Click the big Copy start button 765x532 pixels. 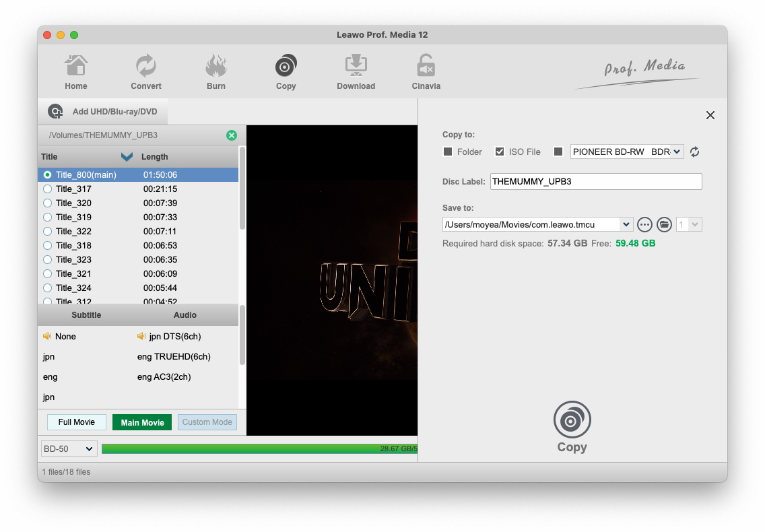572,426
